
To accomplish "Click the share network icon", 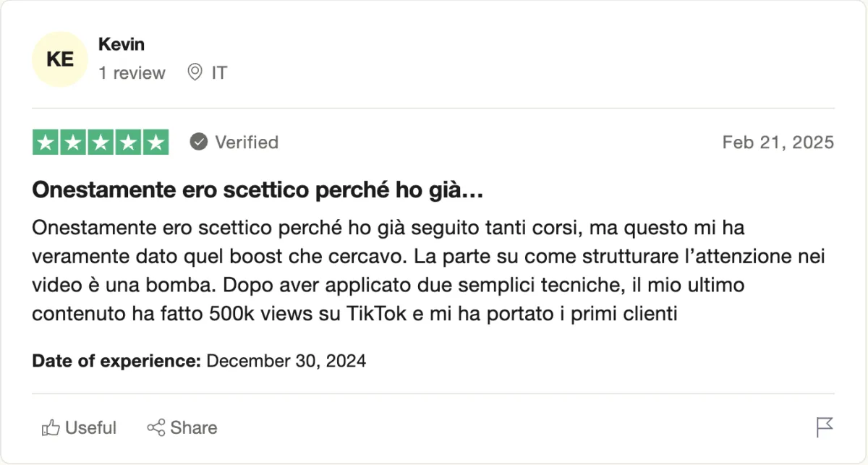I will (x=156, y=427).
